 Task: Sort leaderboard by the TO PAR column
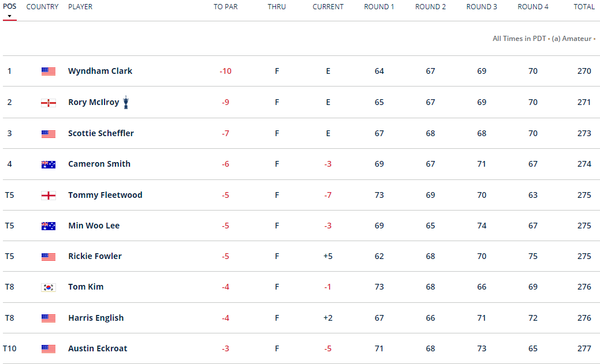225,7
